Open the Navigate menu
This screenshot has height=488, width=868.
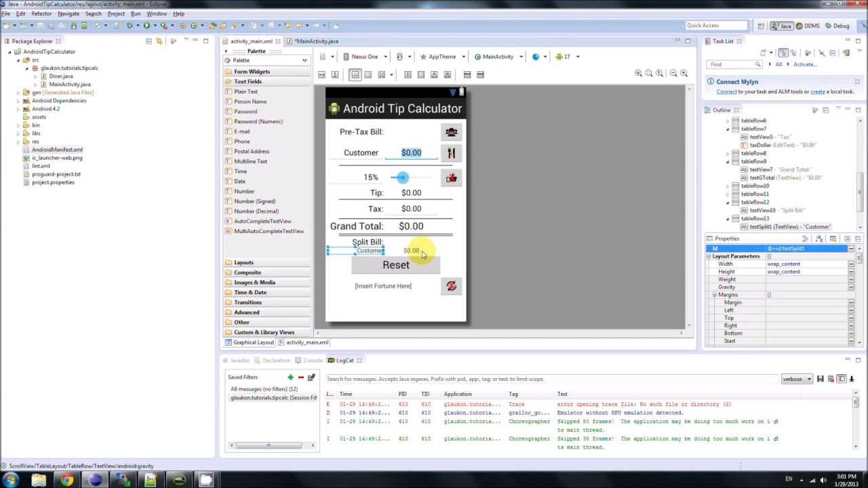tap(68, 14)
